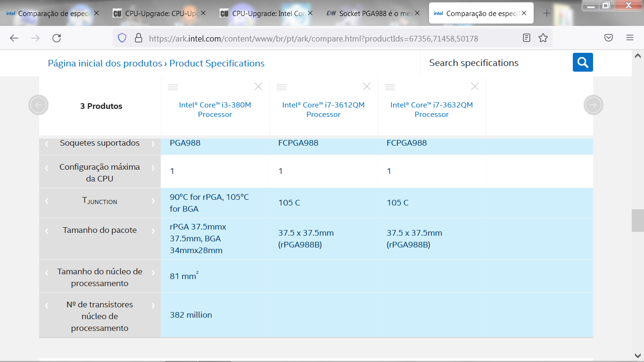
Task: Open Intel Core i7-3612QM Processor link
Action: pyautogui.click(x=323, y=109)
